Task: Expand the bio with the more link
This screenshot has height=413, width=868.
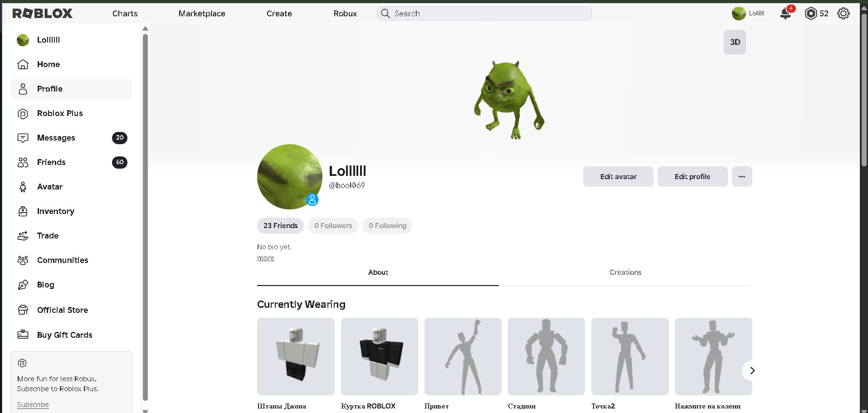Action: (x=266, y=258)
